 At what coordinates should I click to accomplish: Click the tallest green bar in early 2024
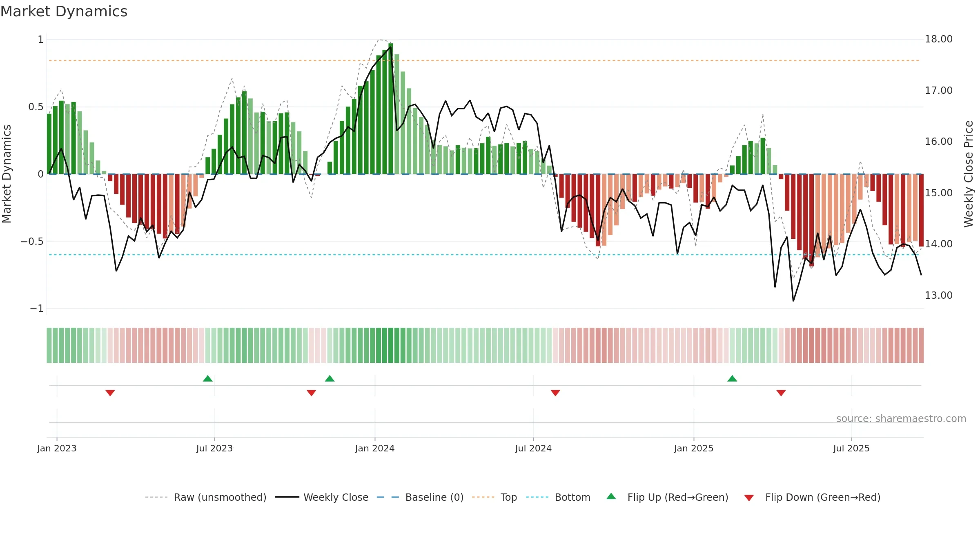(x=391, y=109)
